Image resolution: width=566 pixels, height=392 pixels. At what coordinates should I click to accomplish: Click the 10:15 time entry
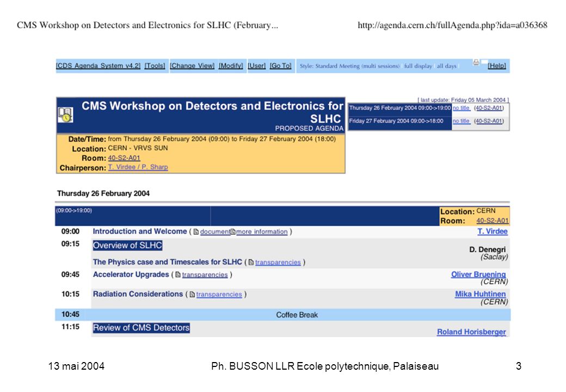tap(70, 294)
